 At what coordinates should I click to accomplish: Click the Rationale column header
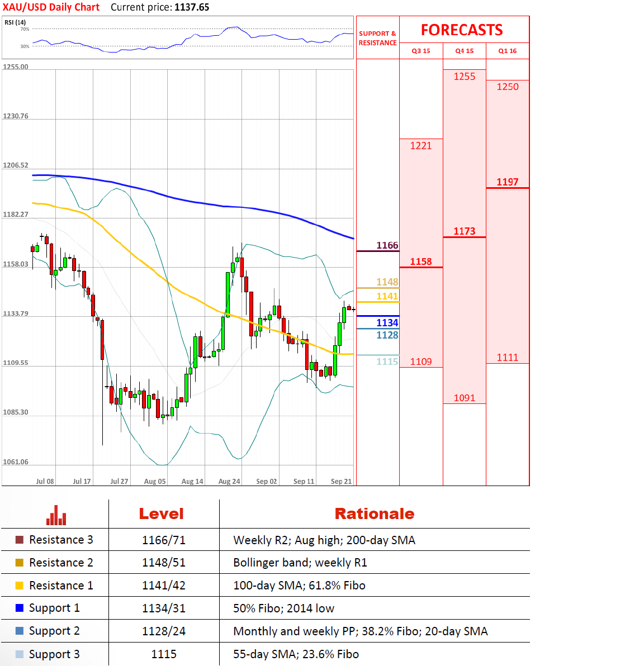click(x=375, y=514)
